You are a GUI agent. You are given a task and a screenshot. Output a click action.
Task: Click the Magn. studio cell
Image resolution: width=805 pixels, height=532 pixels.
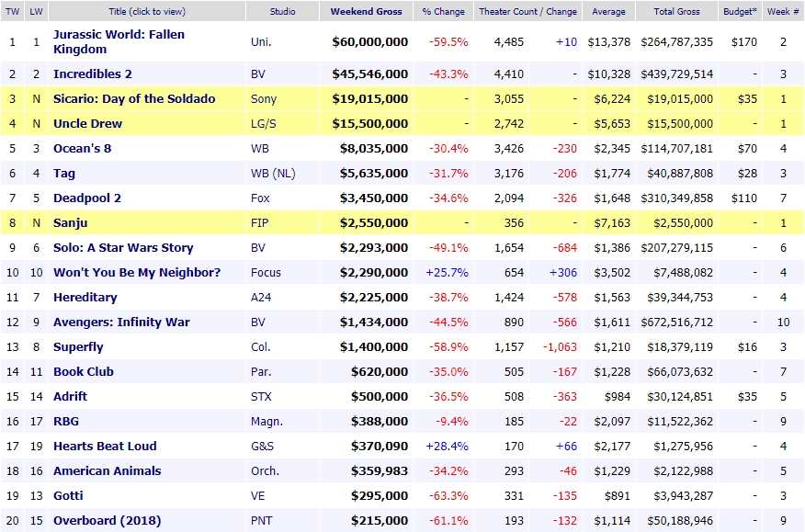[267, 422]
